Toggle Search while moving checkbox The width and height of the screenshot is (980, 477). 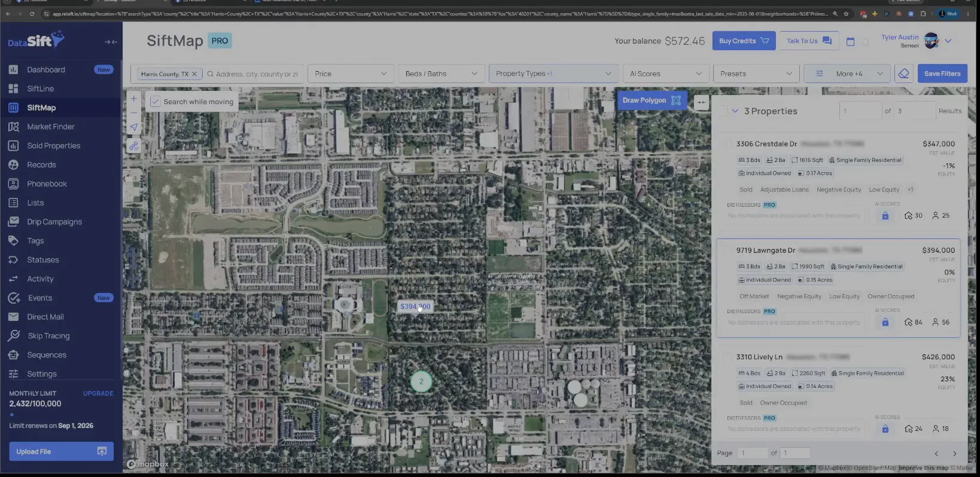pos(155,102)
